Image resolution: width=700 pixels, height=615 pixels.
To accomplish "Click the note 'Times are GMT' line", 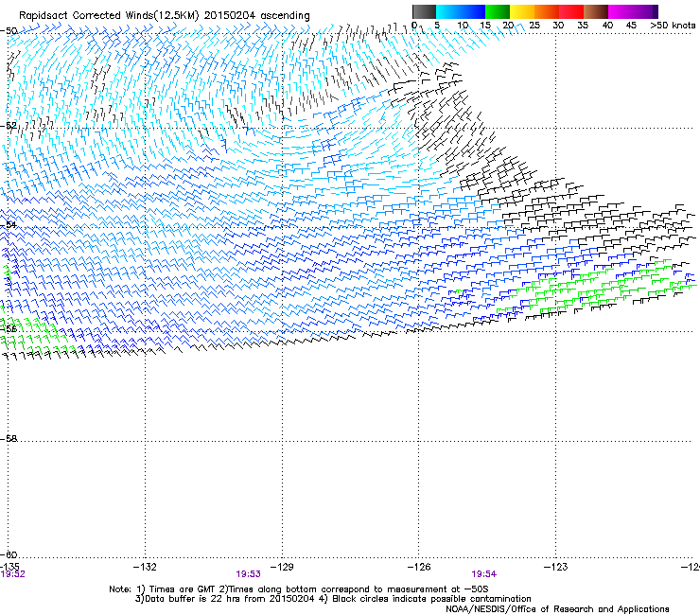I will (299, 589).
